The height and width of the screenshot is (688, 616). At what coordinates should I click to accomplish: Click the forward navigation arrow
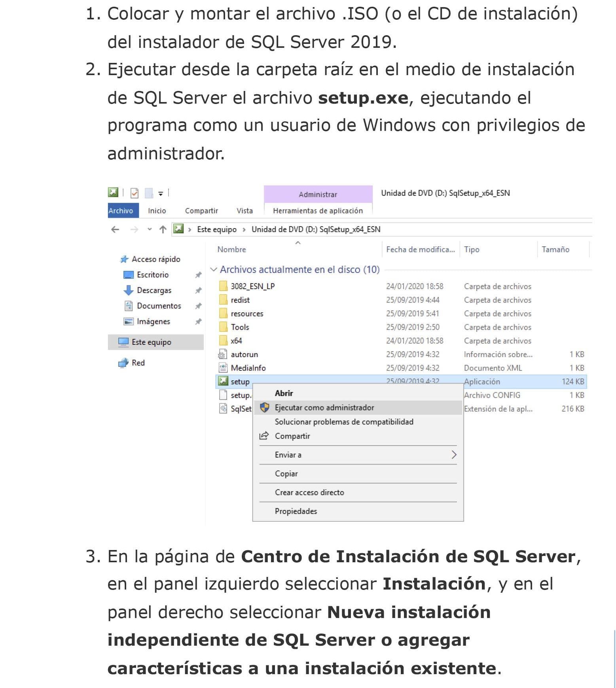point(135,229)
